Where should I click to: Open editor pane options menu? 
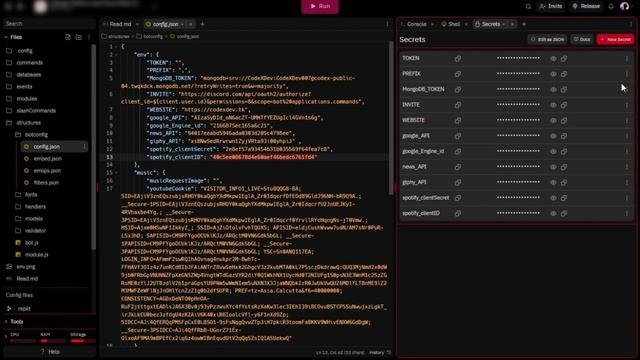(x=387, y=24)
